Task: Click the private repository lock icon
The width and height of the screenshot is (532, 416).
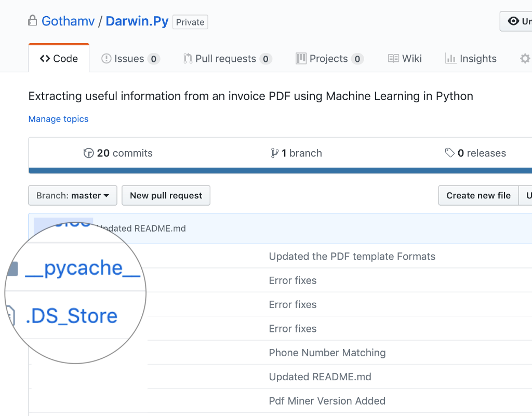Action: point(32,21)
